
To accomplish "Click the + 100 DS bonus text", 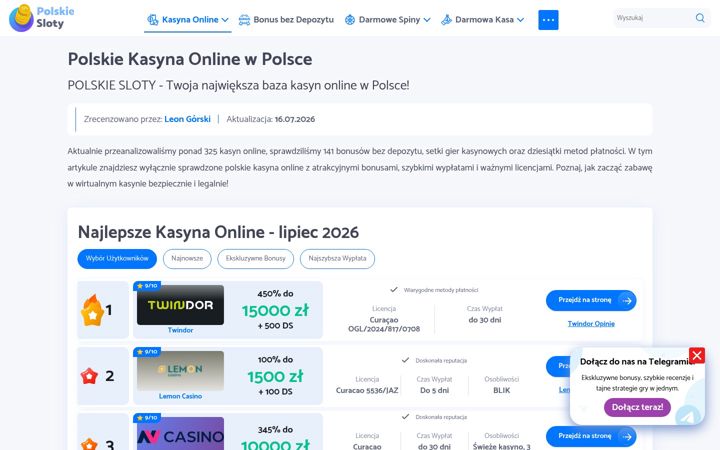I will (276, 392).
